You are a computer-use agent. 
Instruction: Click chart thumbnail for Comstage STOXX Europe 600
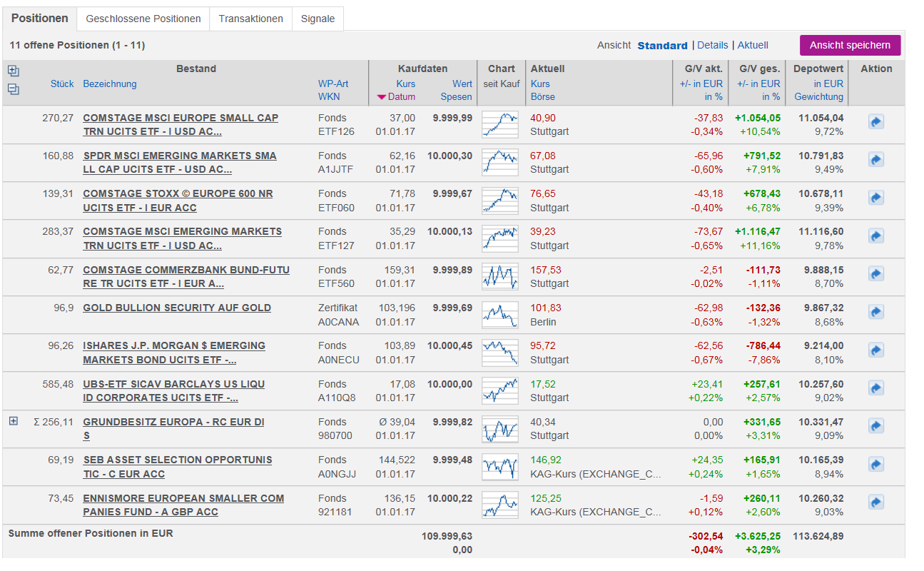tap(500, 201)
